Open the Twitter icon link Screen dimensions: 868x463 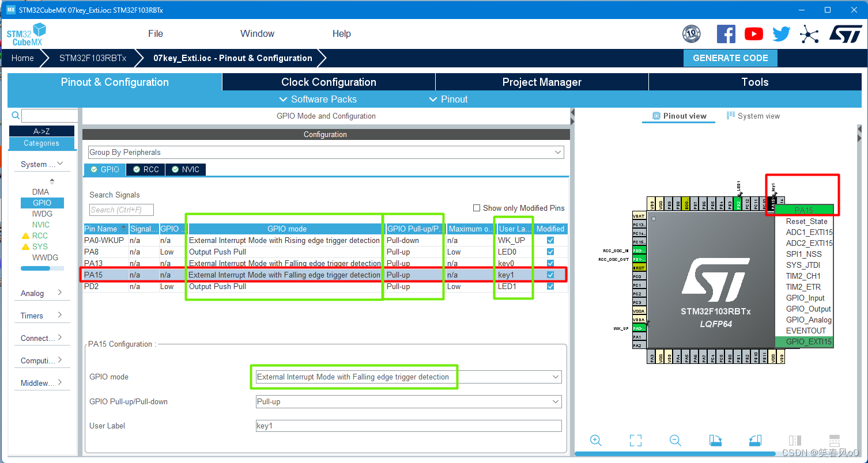click(782, 34)
